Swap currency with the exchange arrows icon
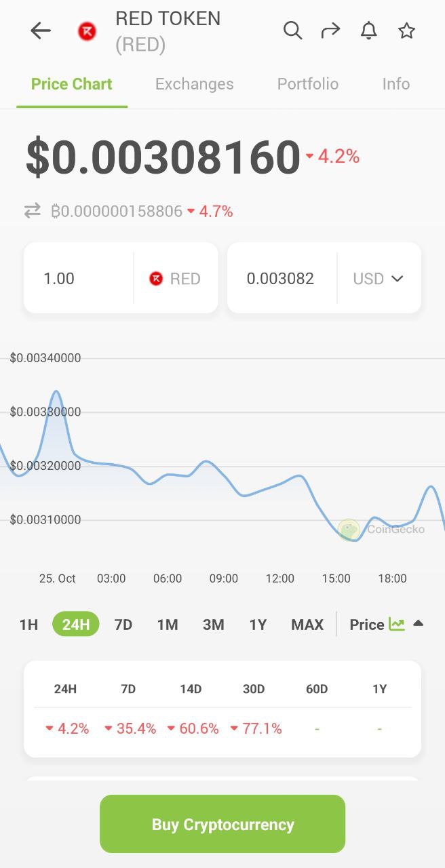Screen dimensions: 445x868 click(x=33, y=212)
